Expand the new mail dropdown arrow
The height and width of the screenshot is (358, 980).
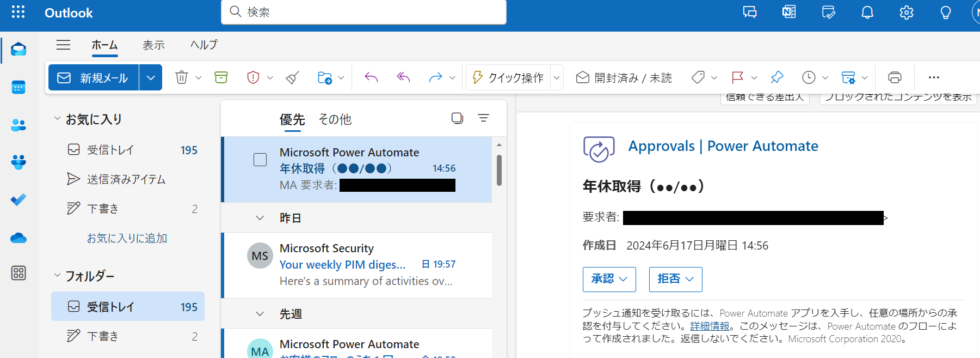151,77
